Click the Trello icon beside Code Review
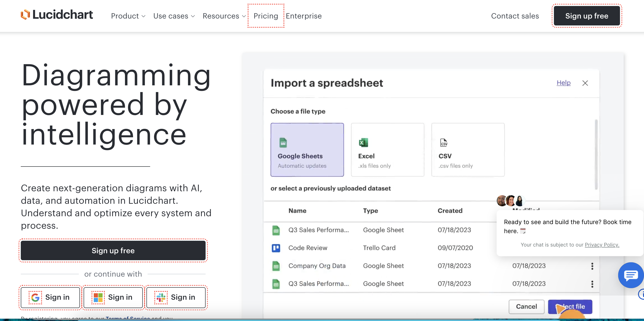 click(x=276, y=248)
